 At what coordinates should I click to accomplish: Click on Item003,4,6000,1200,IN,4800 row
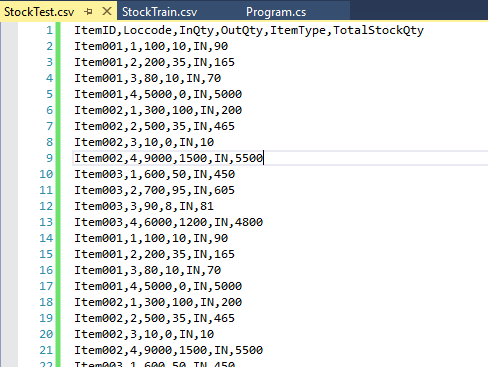pos(168,222)
